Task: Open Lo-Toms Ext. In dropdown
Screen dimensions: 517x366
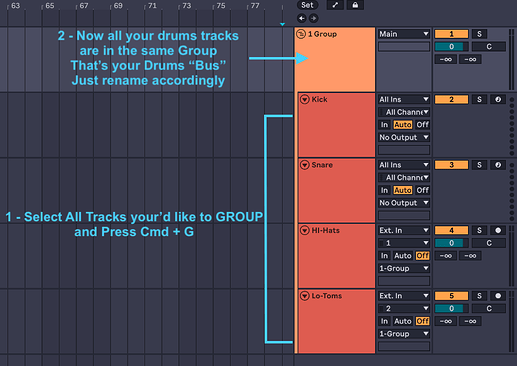Action: (404, 296)
